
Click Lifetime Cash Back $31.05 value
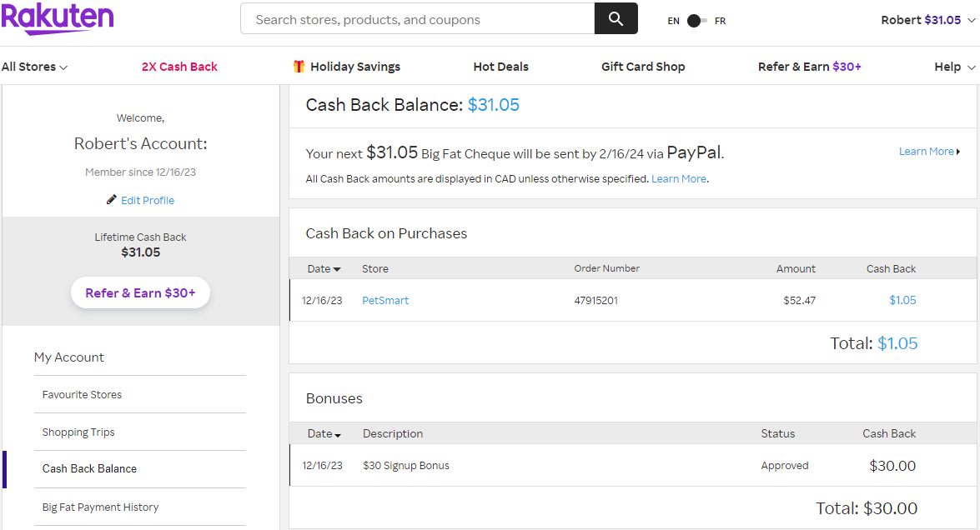tap(141, 252)
